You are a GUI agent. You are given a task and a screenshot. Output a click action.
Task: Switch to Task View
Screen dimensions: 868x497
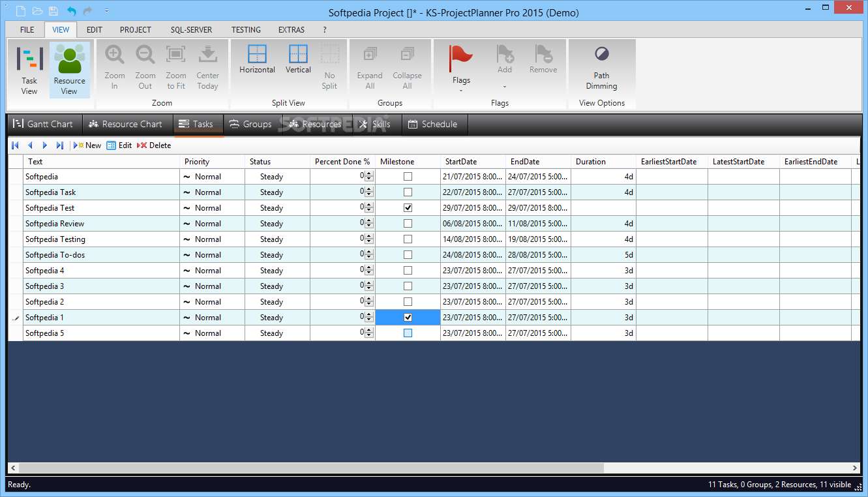[29, 70]
